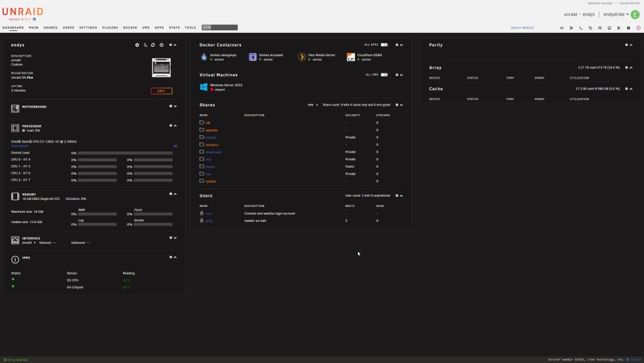Expand the Motherboard section
This screenshot has height=363, width=644.
point(175,106)
